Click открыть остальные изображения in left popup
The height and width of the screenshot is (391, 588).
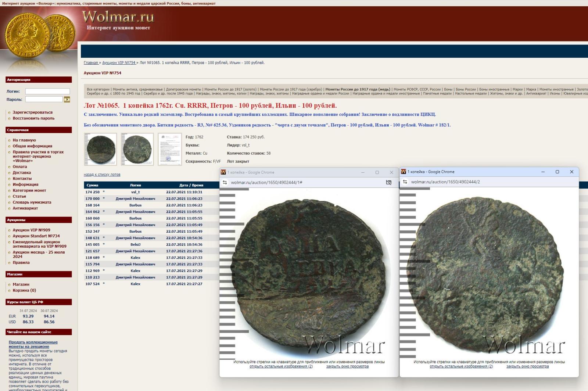(x=281, y=366)
